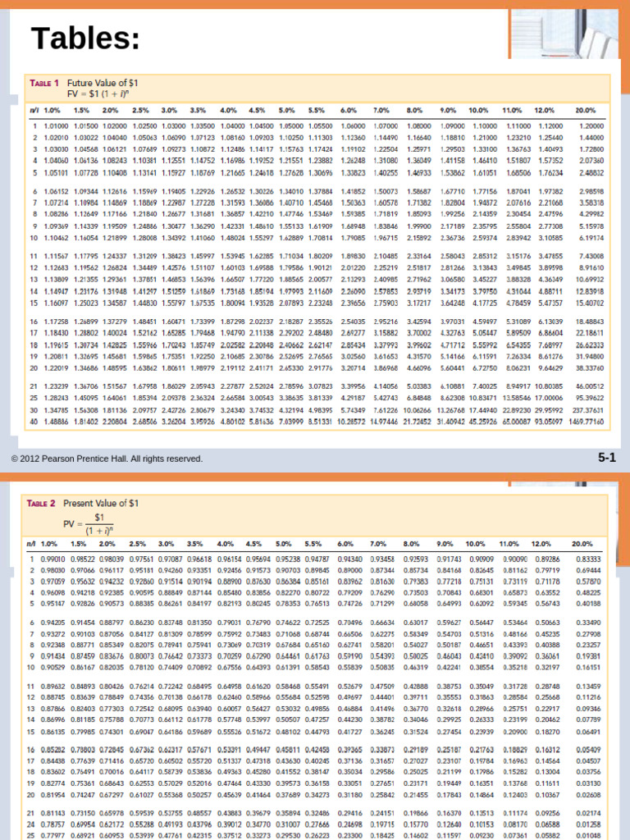Click cell value "0.69444" in Table 2
This screenshot has height=840, width=630.
[x=589, y=571]
